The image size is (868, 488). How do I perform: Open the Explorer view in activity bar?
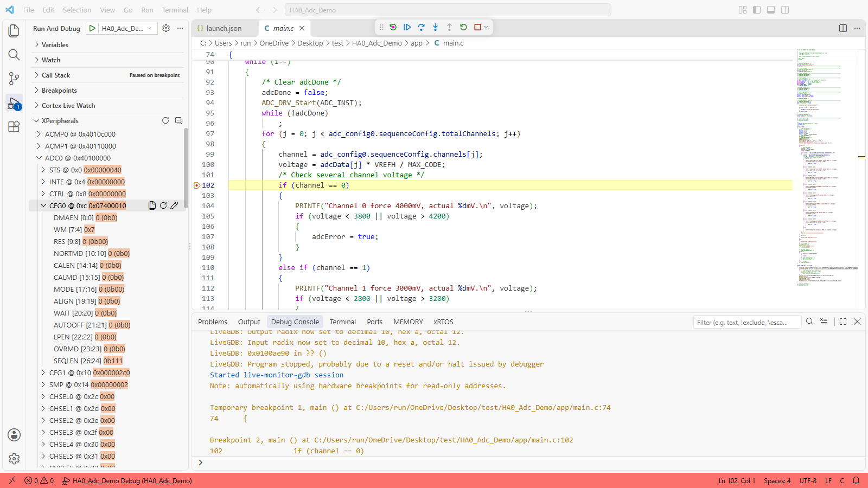pos(14,31)
